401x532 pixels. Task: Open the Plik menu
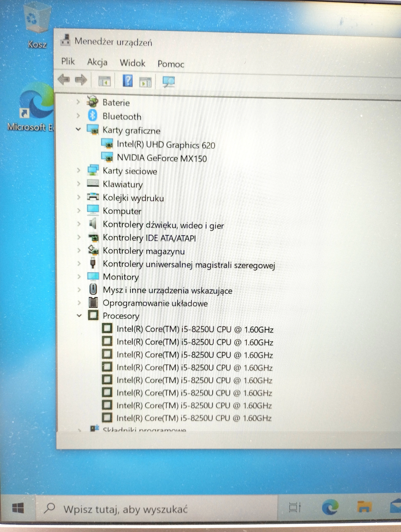[x=68, y=62]
